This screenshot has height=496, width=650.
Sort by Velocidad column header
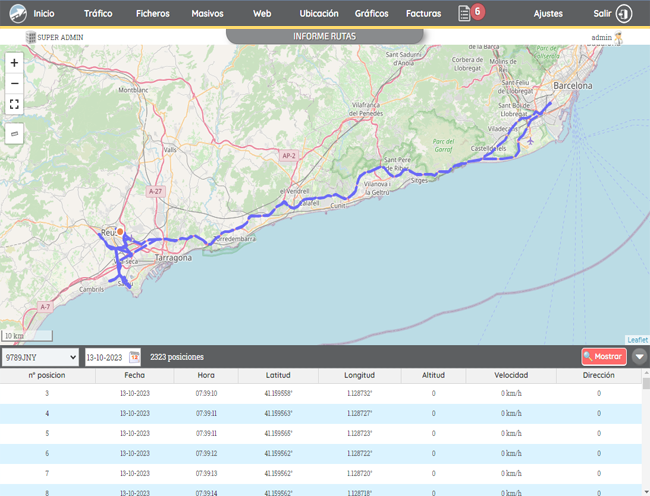pos(511,375)
